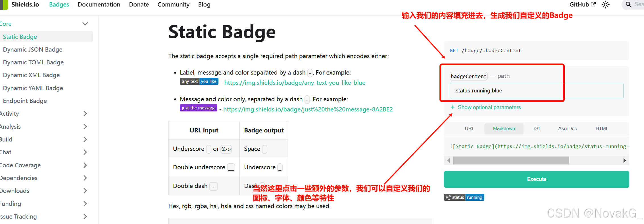Expand the Code Coverage category chevron

[x=85, y=165]
